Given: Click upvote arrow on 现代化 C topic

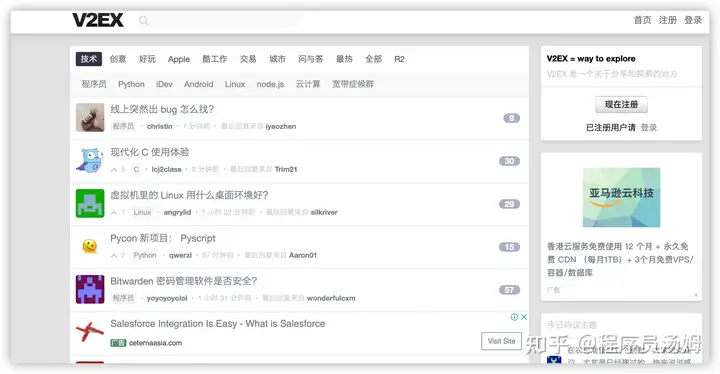Looking at the screenshot, I should [114, 170].
